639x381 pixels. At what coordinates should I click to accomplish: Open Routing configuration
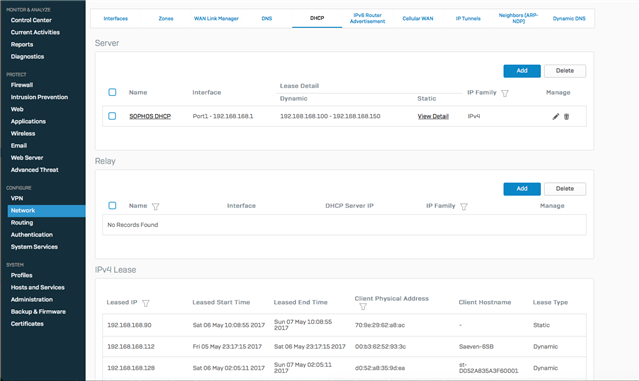pyautogui.click(x=22, y=222)
